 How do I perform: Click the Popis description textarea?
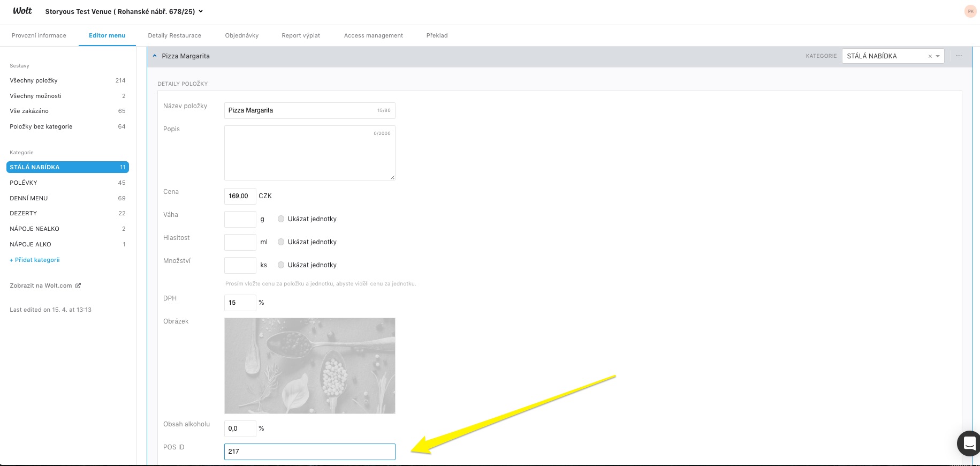[309, 153]
